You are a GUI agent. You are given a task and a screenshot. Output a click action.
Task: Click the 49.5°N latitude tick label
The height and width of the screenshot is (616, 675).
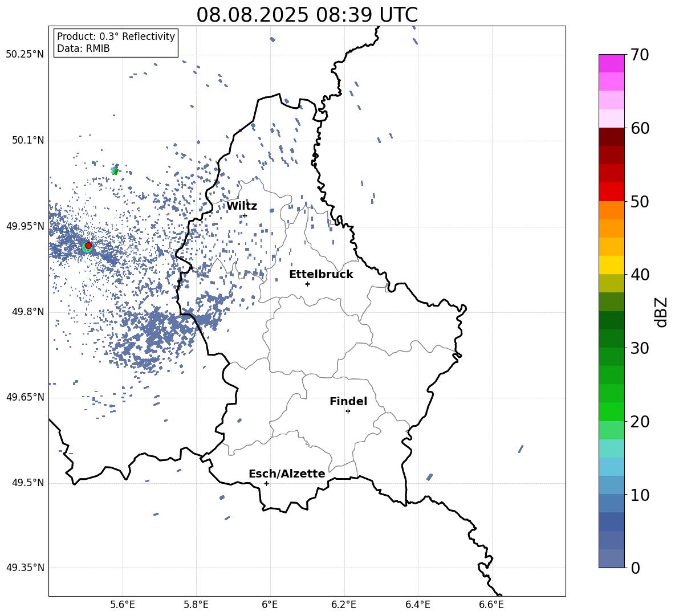click(x=28, y=483)
